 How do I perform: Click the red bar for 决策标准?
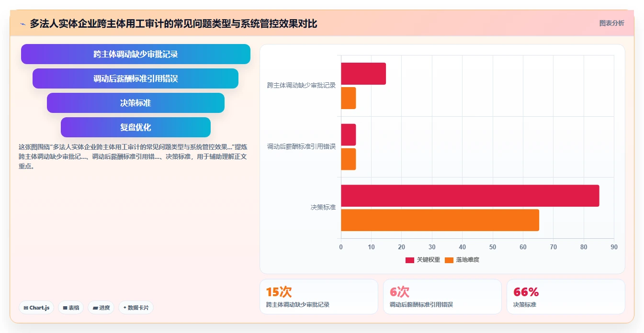pyautogui.click(x=470, y=196)
